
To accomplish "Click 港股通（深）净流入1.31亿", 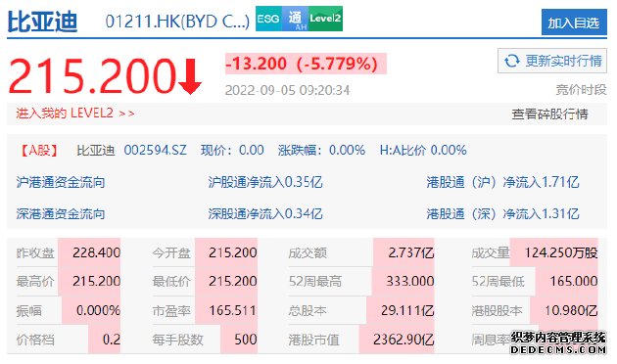I will [502, 214].
